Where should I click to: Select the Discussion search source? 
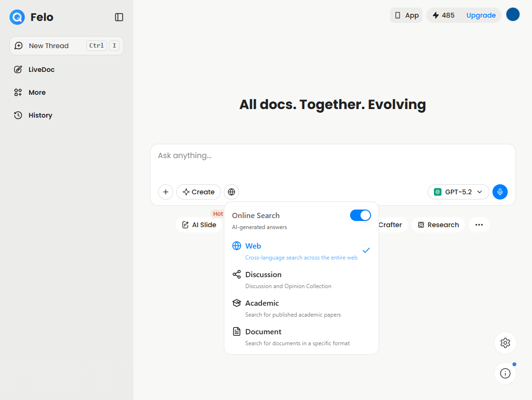pyautogui.click(x=263, y=274)
